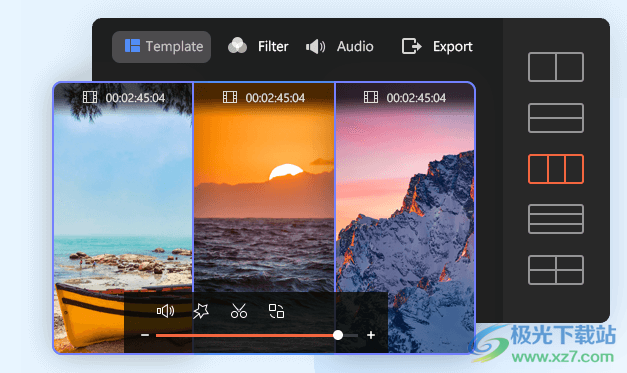
Task: Click the Filter overlapping circles icon
Action: click(238, 46)
